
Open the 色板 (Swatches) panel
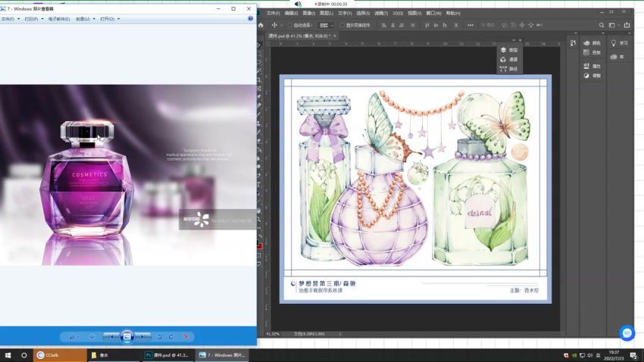(x=592, y=52)
